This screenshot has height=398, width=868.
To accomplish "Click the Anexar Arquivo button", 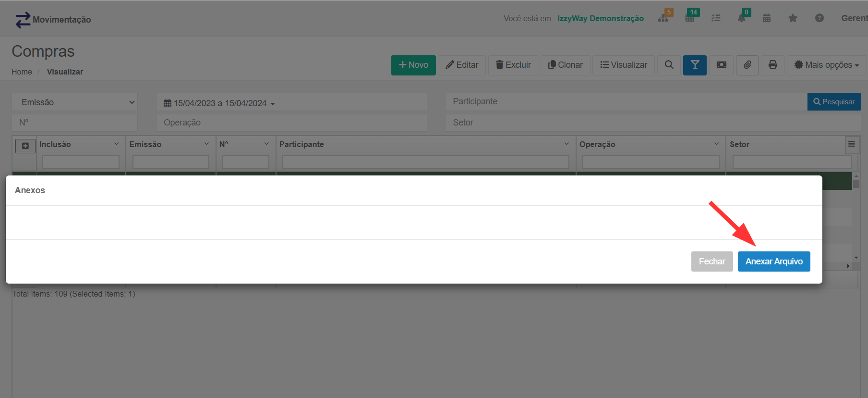I will 774,261.
